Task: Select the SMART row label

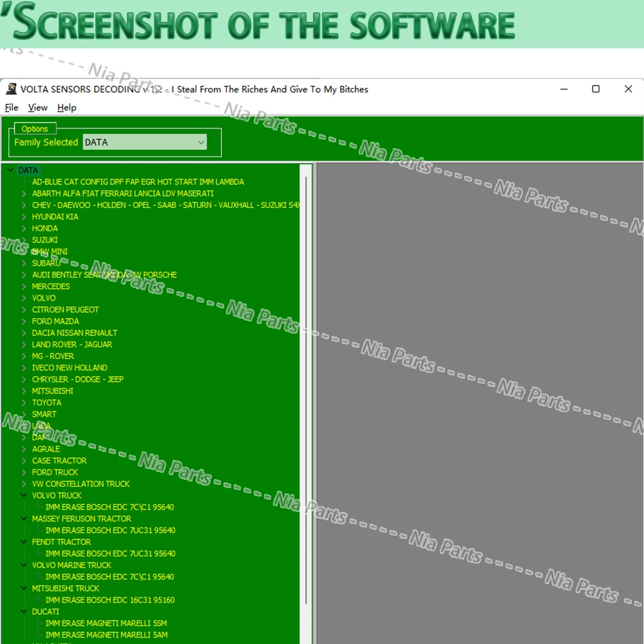Action: 44,414
